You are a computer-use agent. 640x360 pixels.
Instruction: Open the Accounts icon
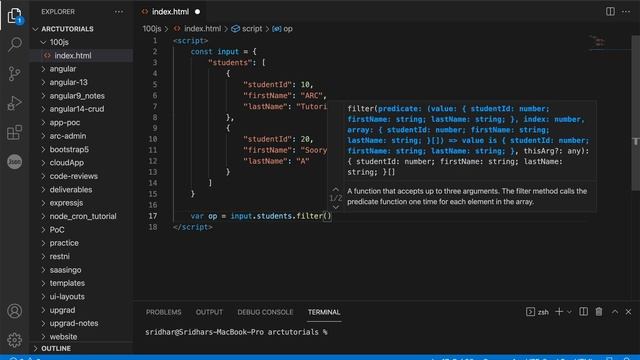pos(15,311)
